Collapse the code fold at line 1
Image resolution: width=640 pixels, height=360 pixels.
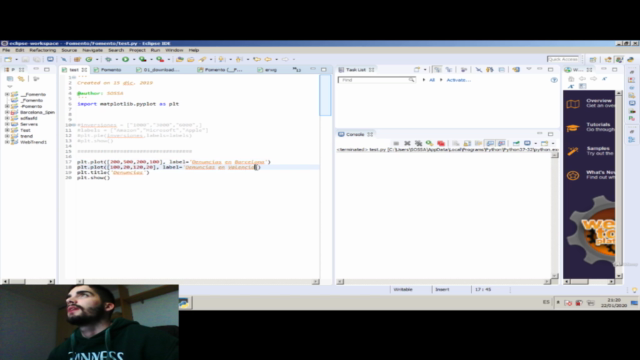pyautogui.click(x=75, y=77)
